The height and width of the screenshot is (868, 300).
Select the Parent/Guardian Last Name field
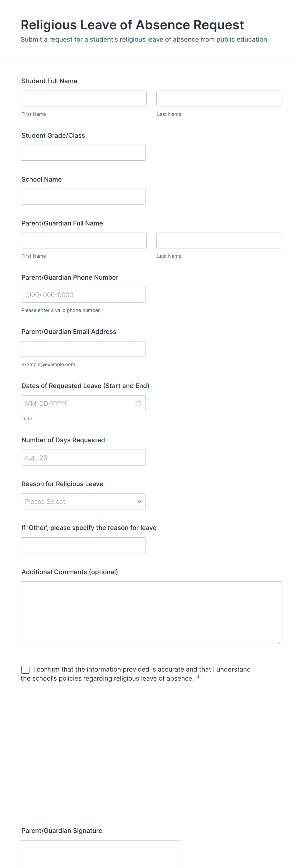pos(219,241)
